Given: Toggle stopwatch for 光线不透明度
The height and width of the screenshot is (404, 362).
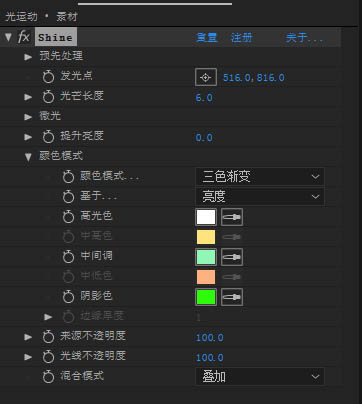Looking at the screenshot, I should [48, 357].
